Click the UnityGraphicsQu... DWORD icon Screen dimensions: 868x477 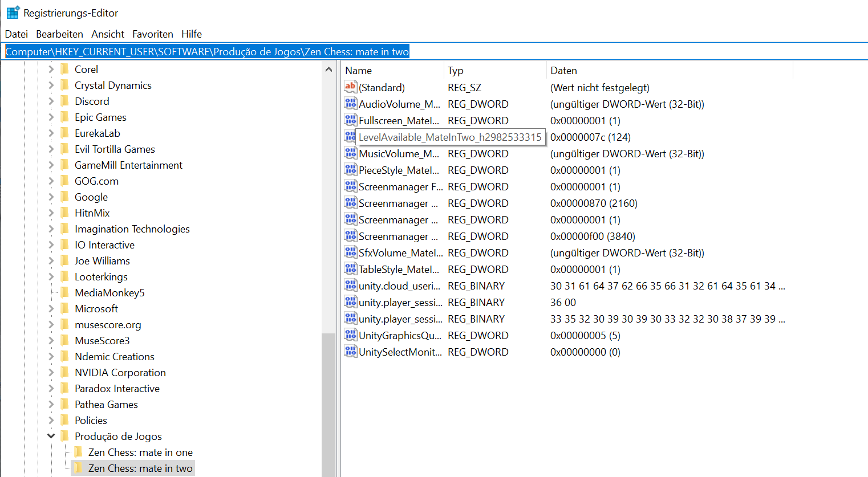pyautogui.click(x=350, y=335)
